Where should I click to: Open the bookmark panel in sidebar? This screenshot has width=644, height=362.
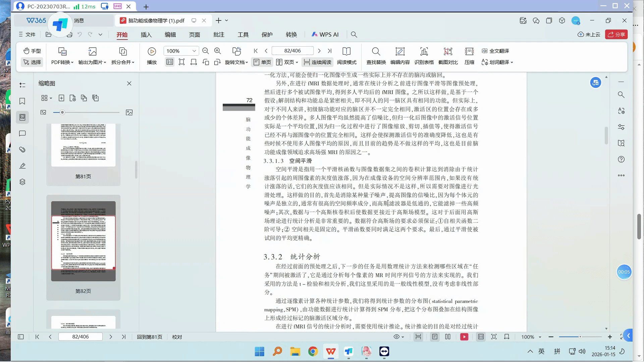point(22,101)
